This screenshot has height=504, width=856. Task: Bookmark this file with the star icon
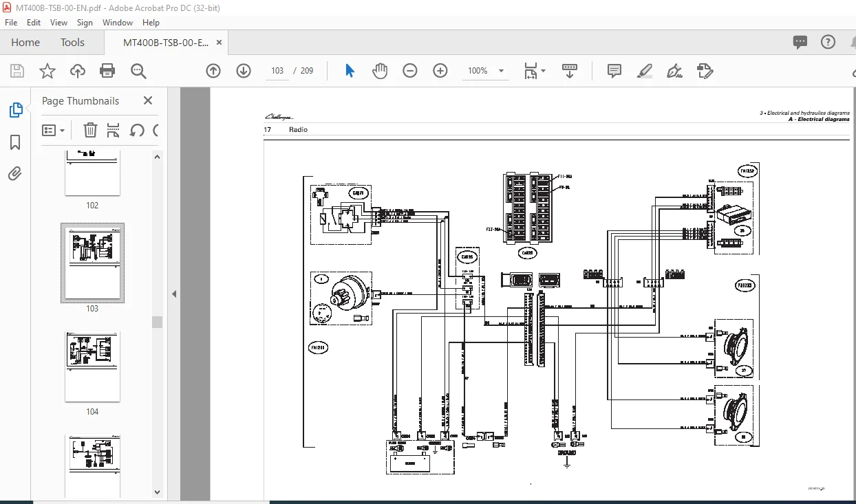47,71
